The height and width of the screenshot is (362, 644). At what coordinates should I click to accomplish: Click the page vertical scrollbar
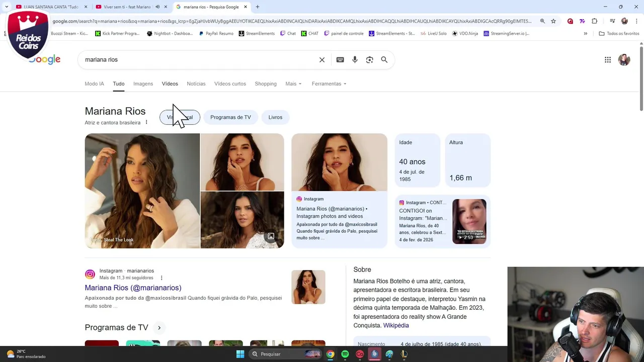tap(641, 78)
